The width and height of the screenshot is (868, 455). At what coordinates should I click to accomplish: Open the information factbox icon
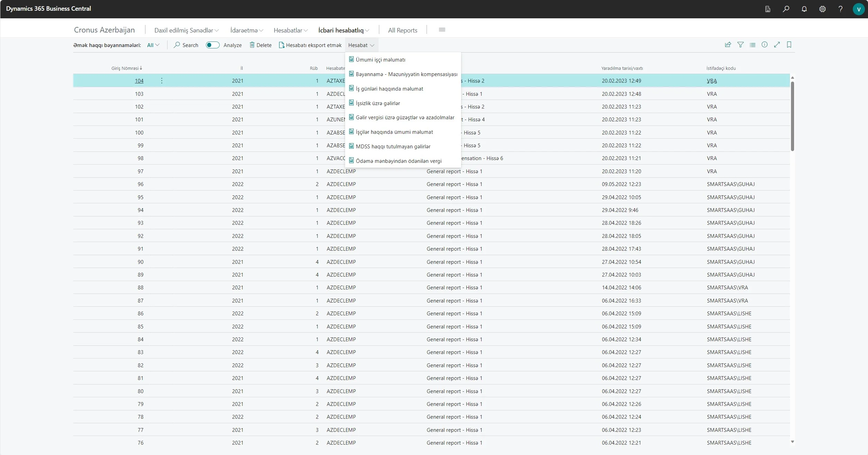click(x=764, y=45)
